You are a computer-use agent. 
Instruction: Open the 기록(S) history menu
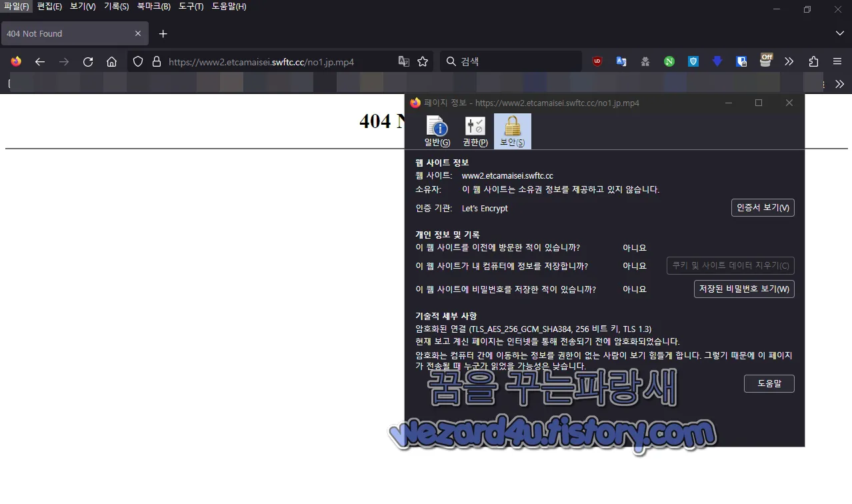point(116,7)
